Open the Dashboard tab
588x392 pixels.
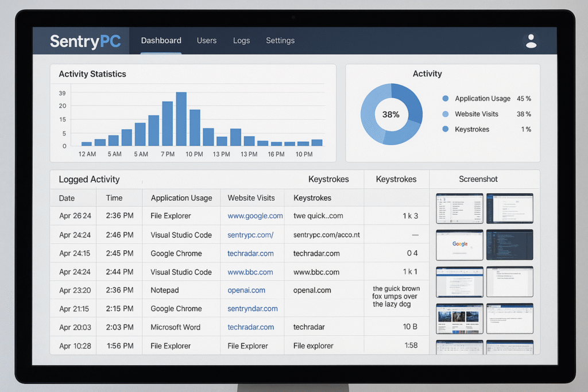click(161, 41)
